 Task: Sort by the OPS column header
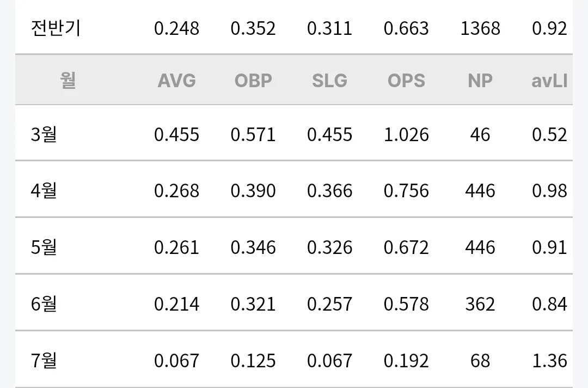[x=406, y=81]
